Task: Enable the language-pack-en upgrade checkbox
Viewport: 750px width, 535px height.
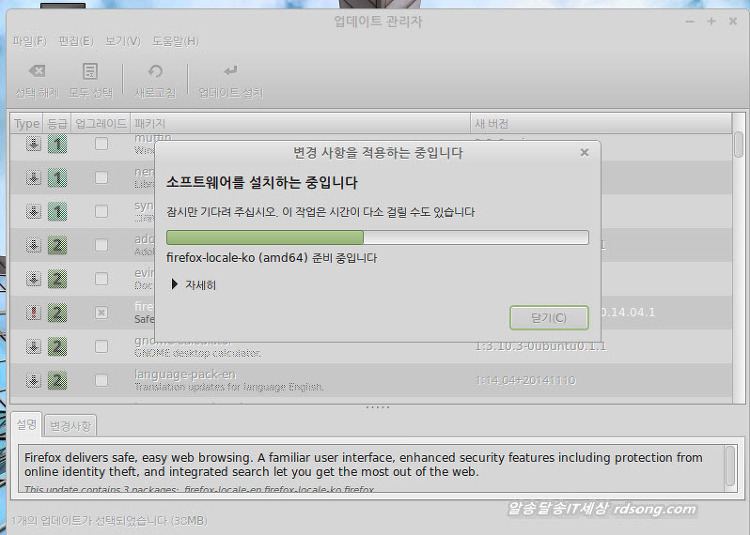Action: [101, 380]
